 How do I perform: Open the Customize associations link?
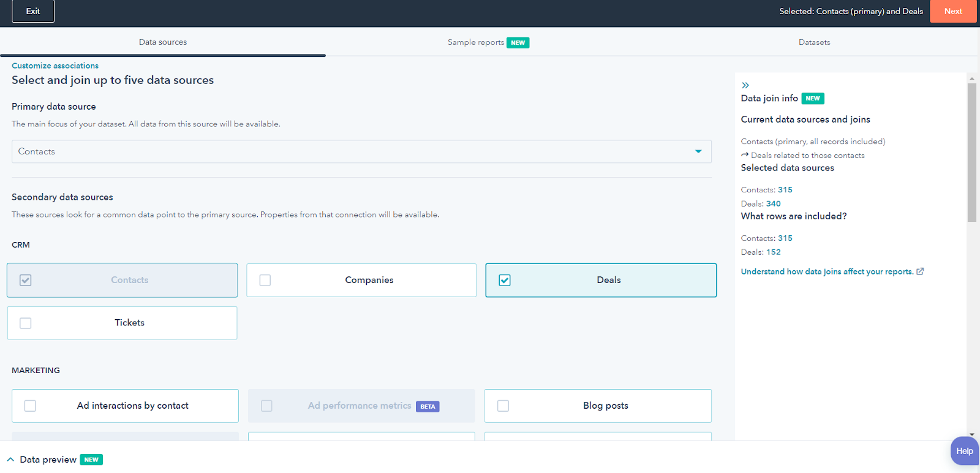coord(55,66)
